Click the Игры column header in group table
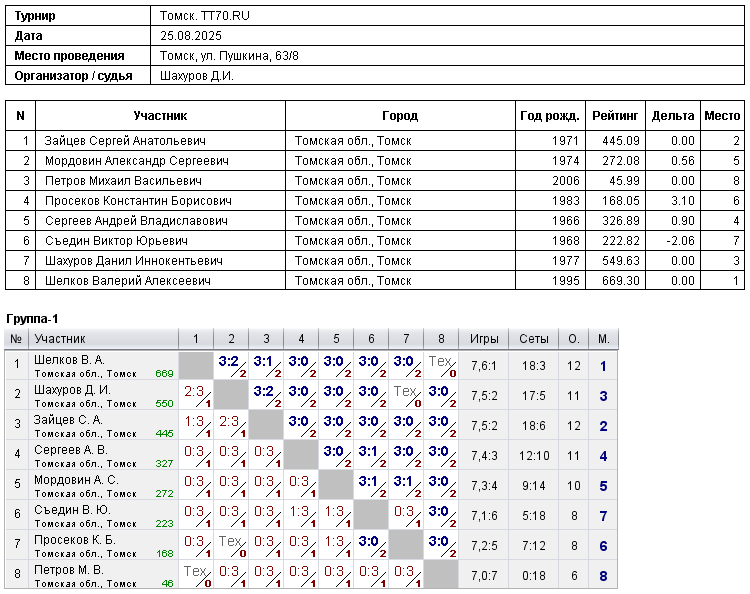 coord(484,339)
